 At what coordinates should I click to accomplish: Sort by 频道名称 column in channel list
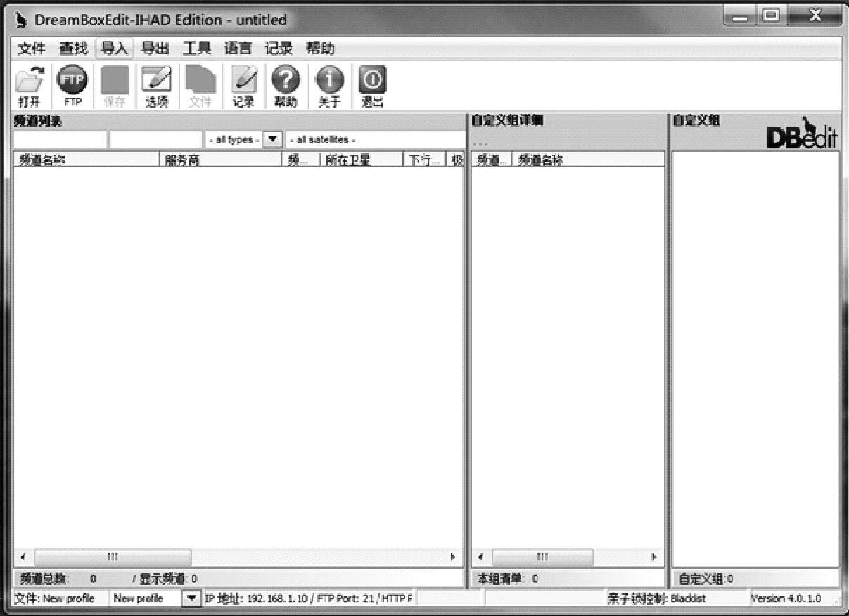pos(86,160)
